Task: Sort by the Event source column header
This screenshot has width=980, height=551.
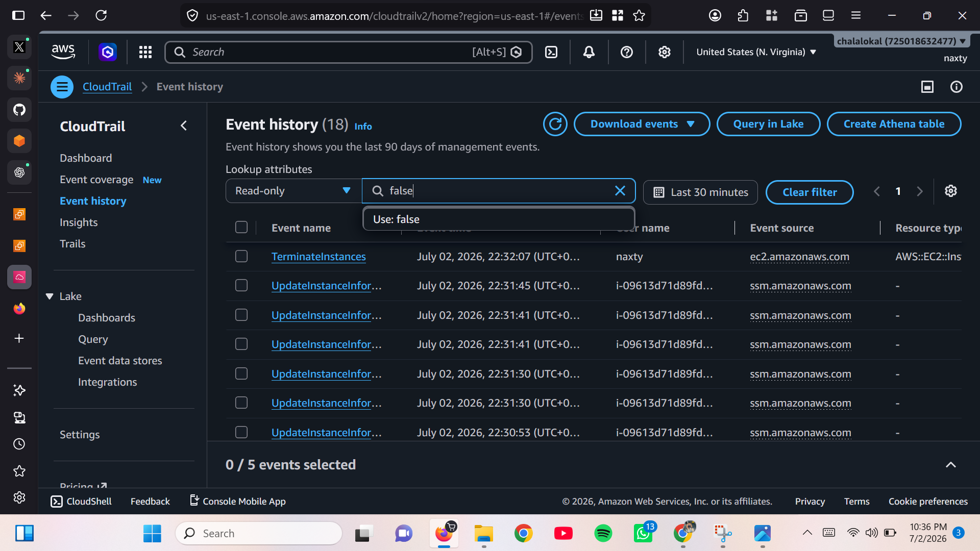Action: (x=782, y=228)
